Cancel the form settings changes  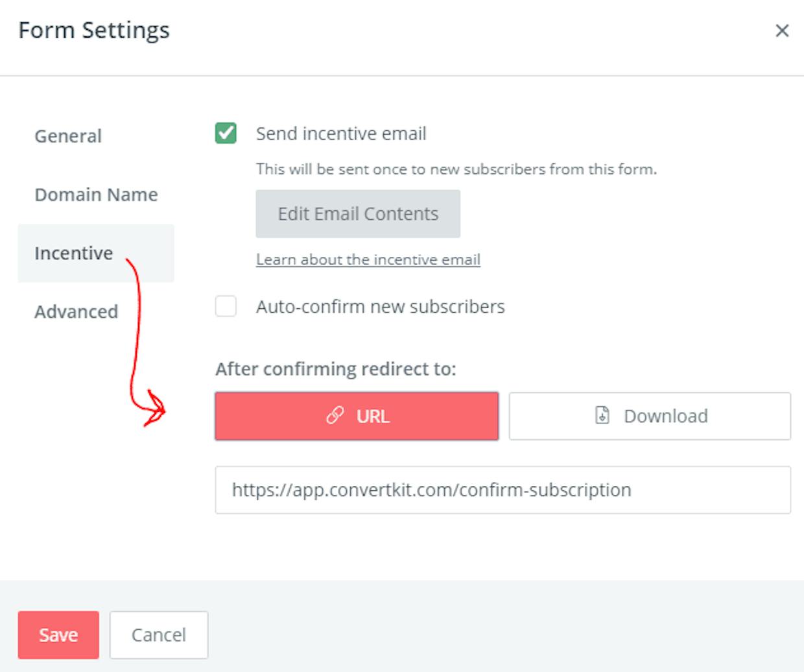point(159,634)
